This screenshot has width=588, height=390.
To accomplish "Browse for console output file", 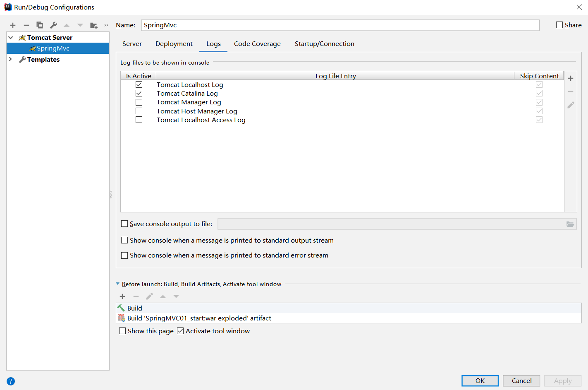I will pyautogui.click(x=570, y=224).
